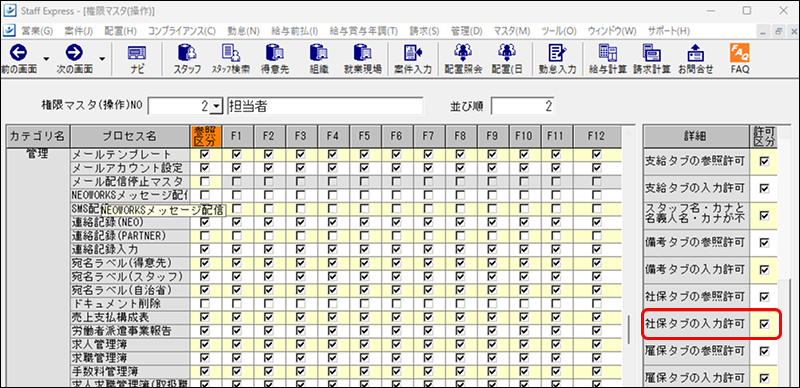Click the 権限マスタ(操作)NO number field
The image size is (800, 388).
point(179,106)
